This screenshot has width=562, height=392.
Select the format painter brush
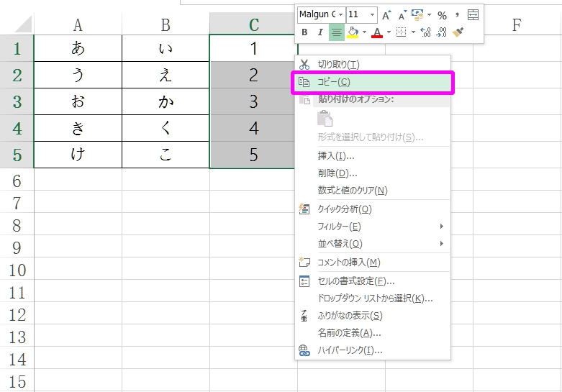(x=457, y=32)
